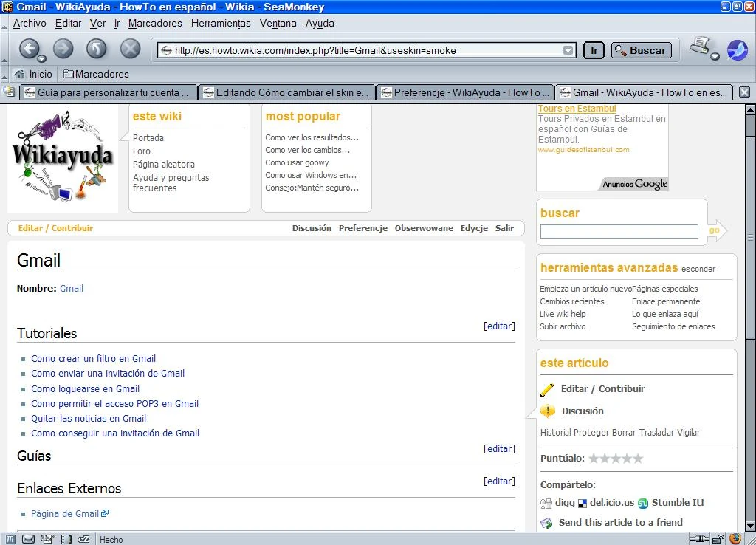Viewport: 756px width, 545px height.
Task: Click inside the buscar search field
Action: click(619, 230)
